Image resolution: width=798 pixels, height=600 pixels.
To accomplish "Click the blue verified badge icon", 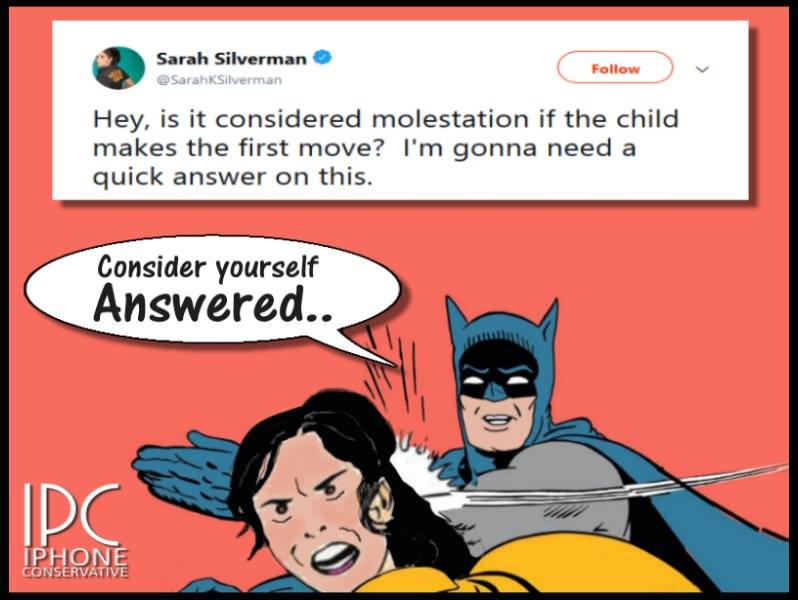I will click(322, 58).
